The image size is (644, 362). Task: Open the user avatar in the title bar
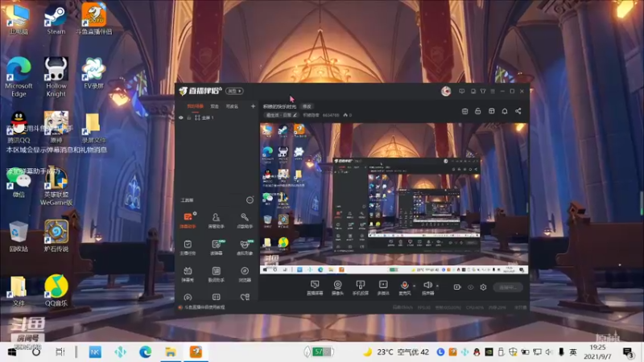click(446, 91)
